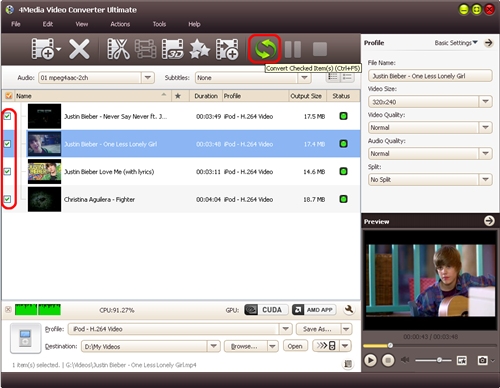Expand the Subtitles dropdown
This screenshot has height=388, width=500.
(304, 78)
